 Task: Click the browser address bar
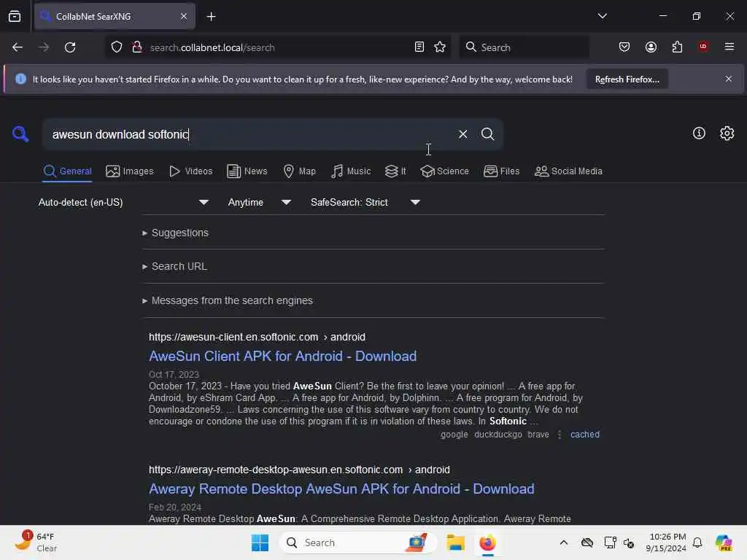pyautogui.click(x=279, y=47)
